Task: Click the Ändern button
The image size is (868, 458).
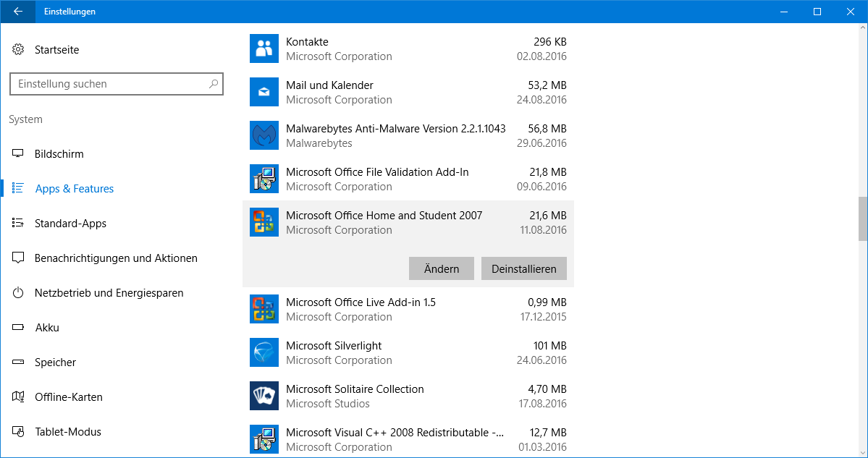Action: [x=441, y=269]
